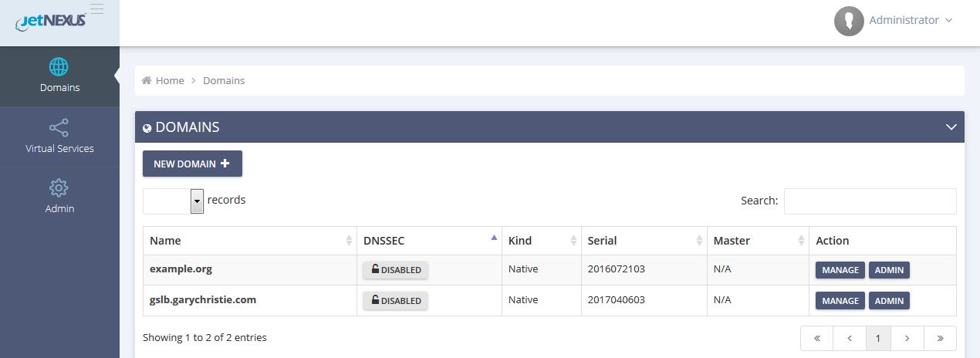Click Manage for example.org
The image size is (980, 358).
[840, 270]
